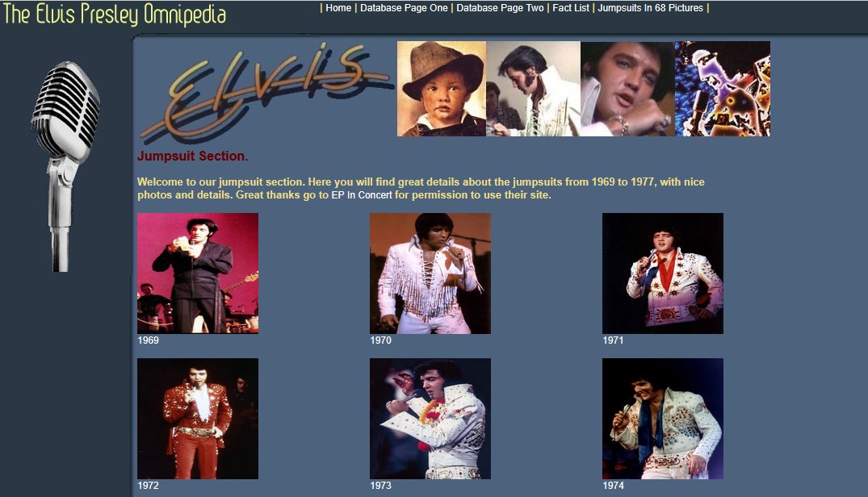Click the child with hat banner photo

point(441,89)
